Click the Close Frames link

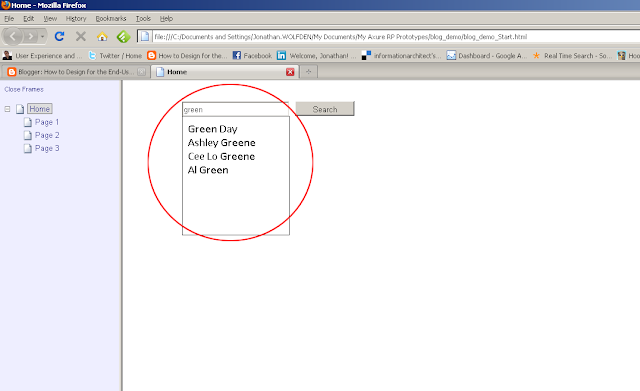coord(24,89)
